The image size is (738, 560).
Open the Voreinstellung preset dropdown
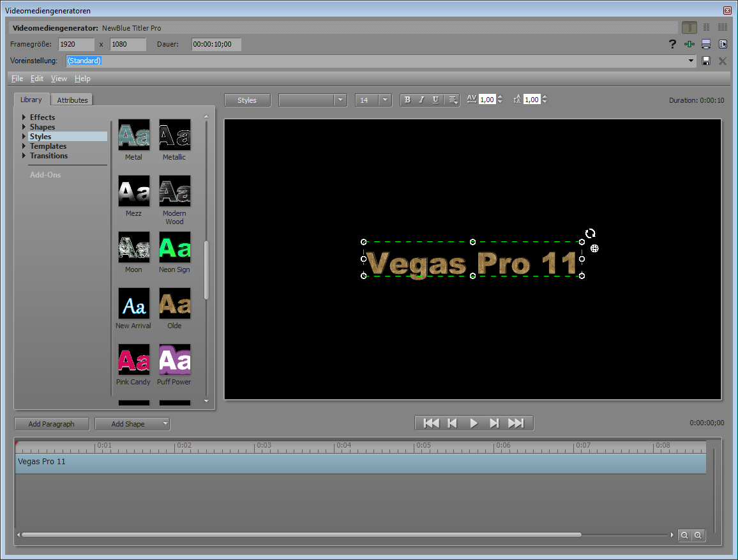691,61
